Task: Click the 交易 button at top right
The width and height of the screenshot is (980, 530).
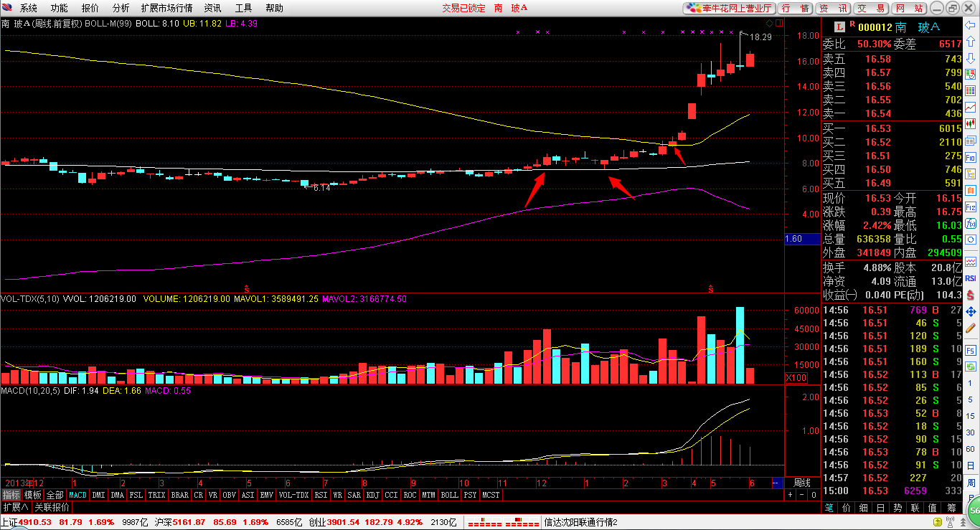Action: point(871,8)
